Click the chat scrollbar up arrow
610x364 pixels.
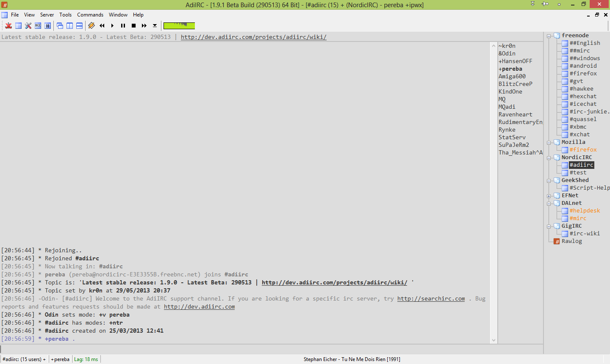point(494,45)
